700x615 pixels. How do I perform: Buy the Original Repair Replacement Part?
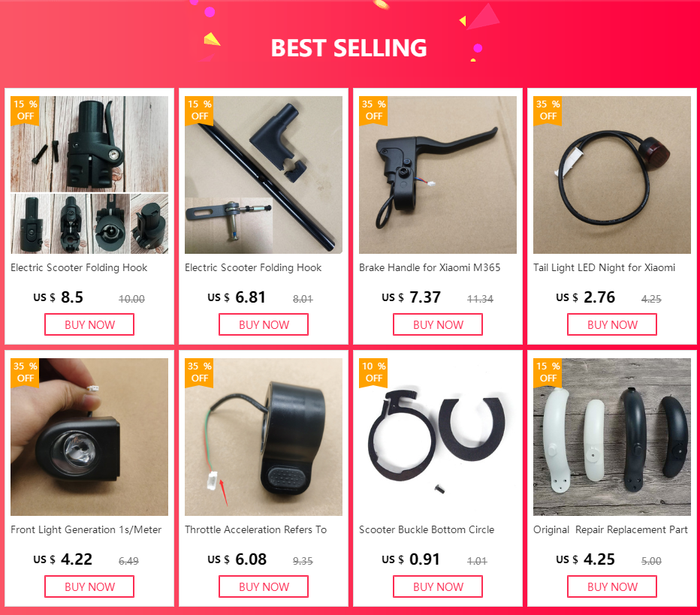611,586
